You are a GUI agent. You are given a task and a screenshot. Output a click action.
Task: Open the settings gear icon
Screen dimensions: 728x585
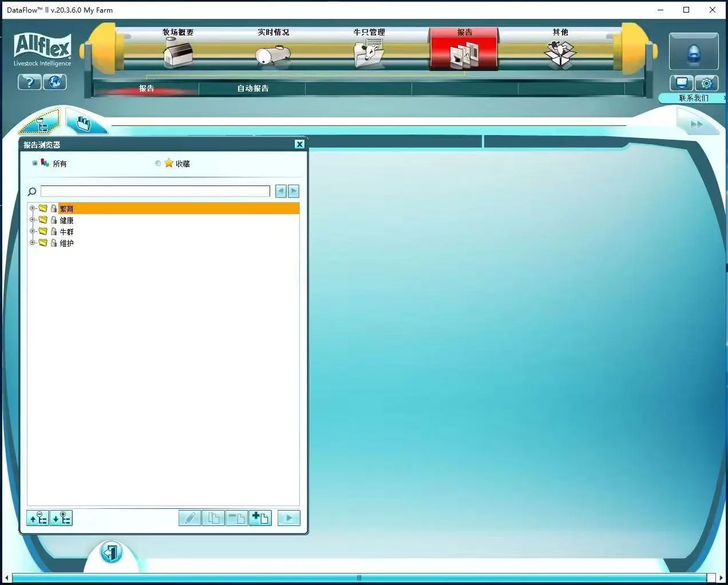[x=707, y=83]
